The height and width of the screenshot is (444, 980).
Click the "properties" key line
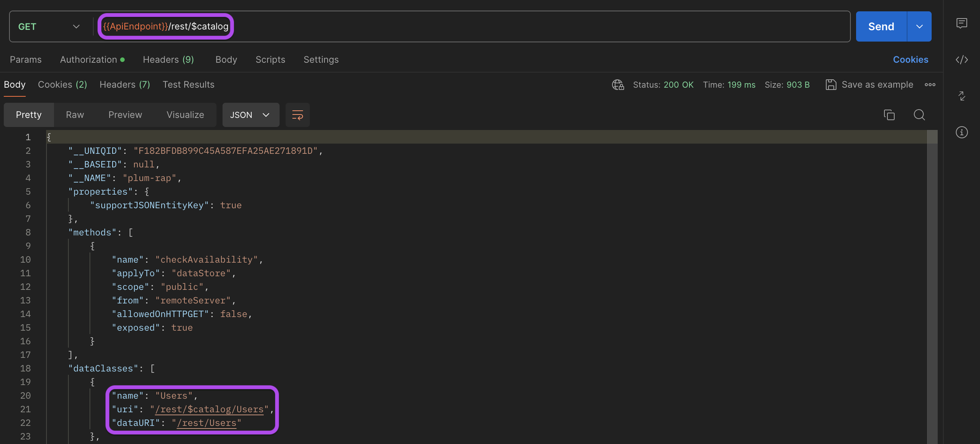108,191
